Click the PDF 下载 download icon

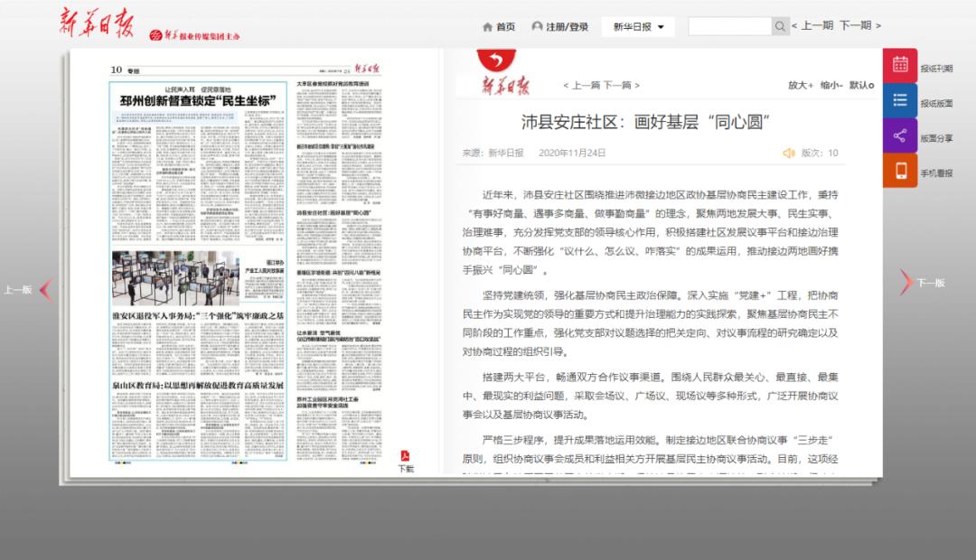(406, 460)
